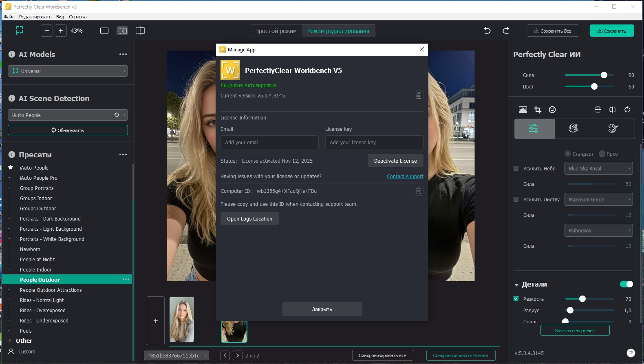Select the color palette adjustments tab
644x364 pixels.
tap(573, 128)
